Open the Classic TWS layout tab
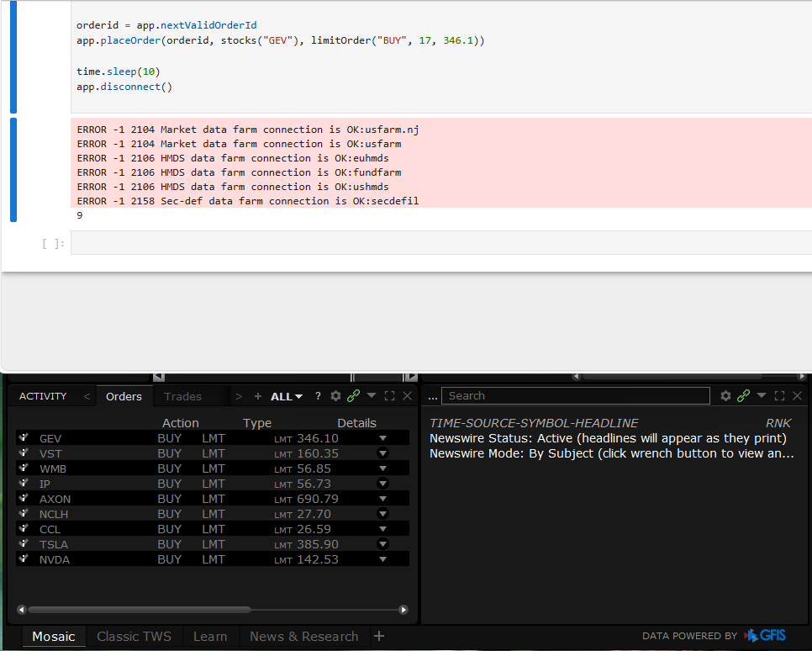Viewport: 812px width, 651px height. (x=134, y=637)
